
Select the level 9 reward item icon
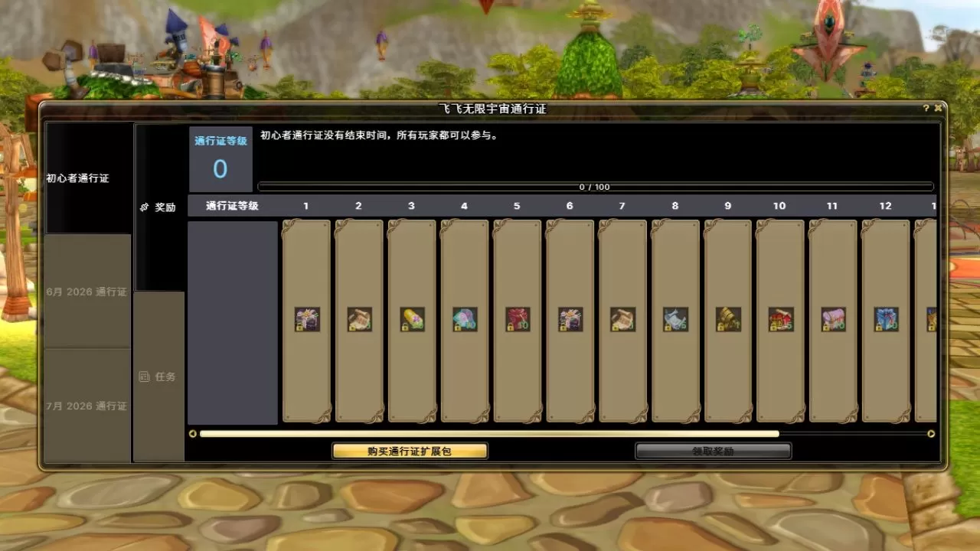728,319
